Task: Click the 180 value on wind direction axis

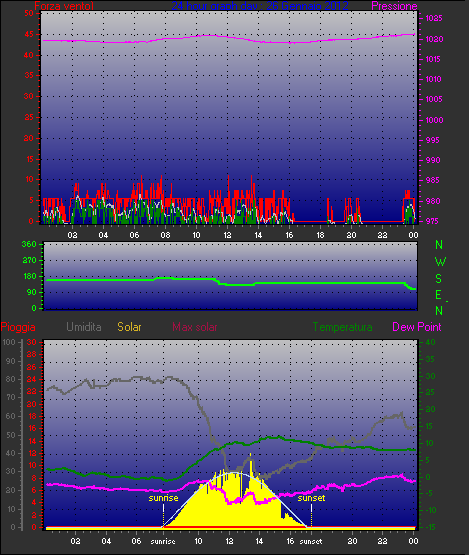Action: (30, 276)
